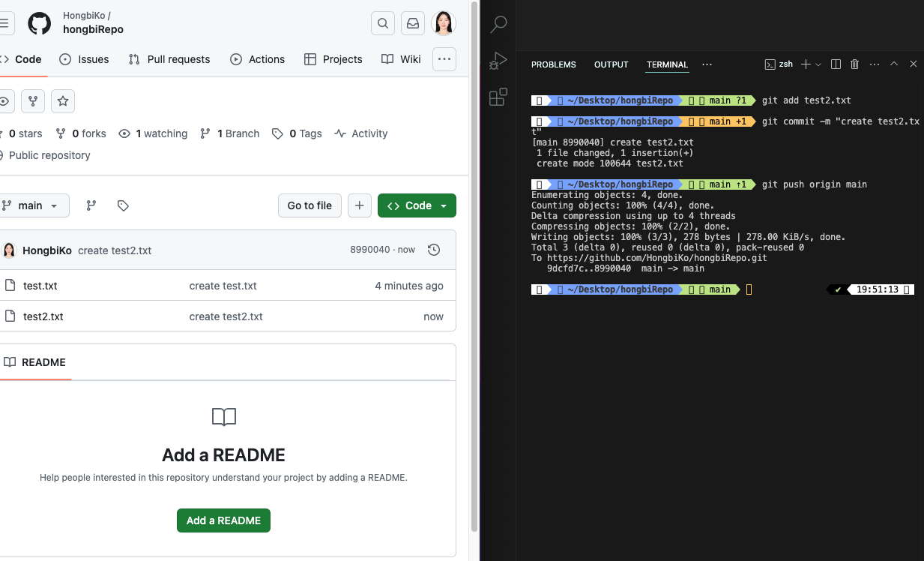Focus the terminal prompt cursor

[x=749, y=289]
